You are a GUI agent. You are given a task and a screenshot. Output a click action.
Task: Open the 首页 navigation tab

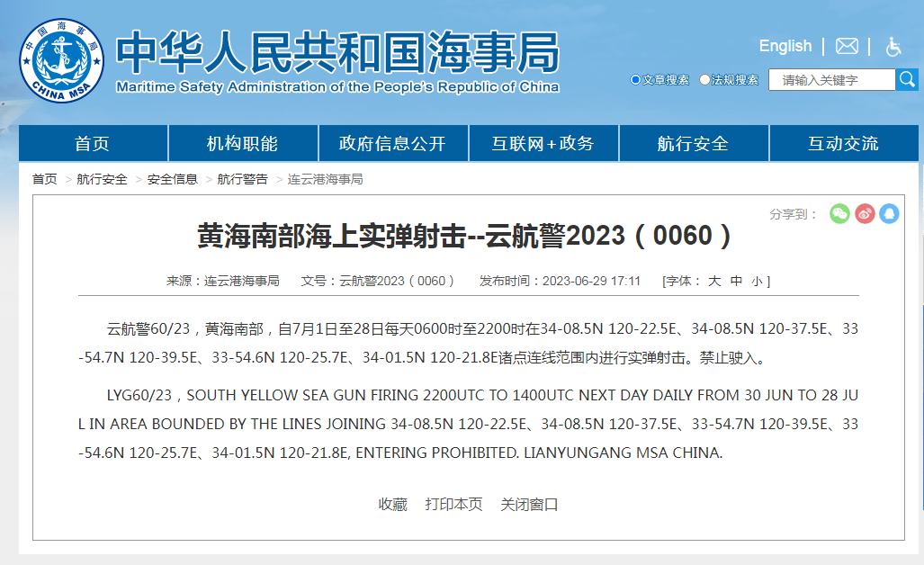(93, 143)
